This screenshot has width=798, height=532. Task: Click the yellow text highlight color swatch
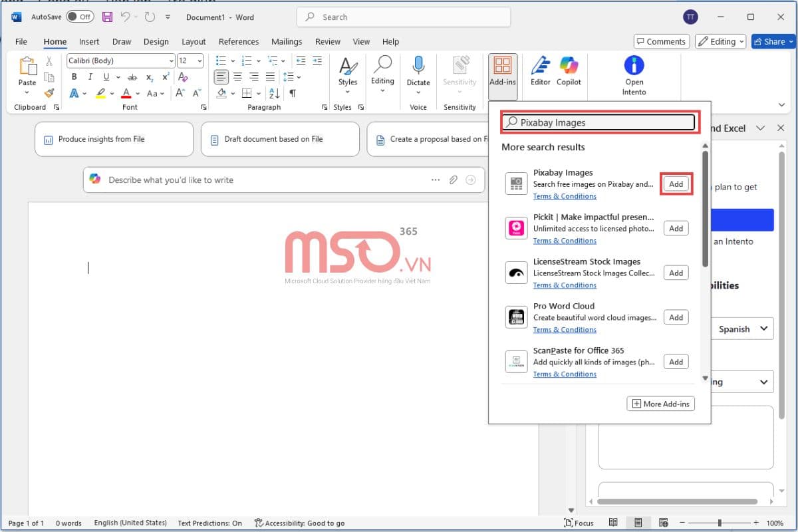pos(100,93)
